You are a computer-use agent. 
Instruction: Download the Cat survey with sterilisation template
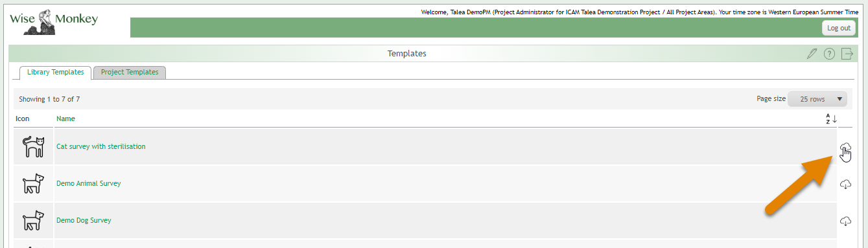tap(845, 148)
